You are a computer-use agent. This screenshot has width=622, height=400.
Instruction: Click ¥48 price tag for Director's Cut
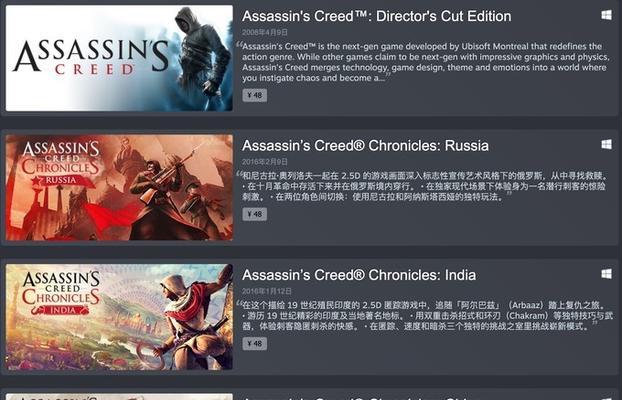[x=255, y=95]
